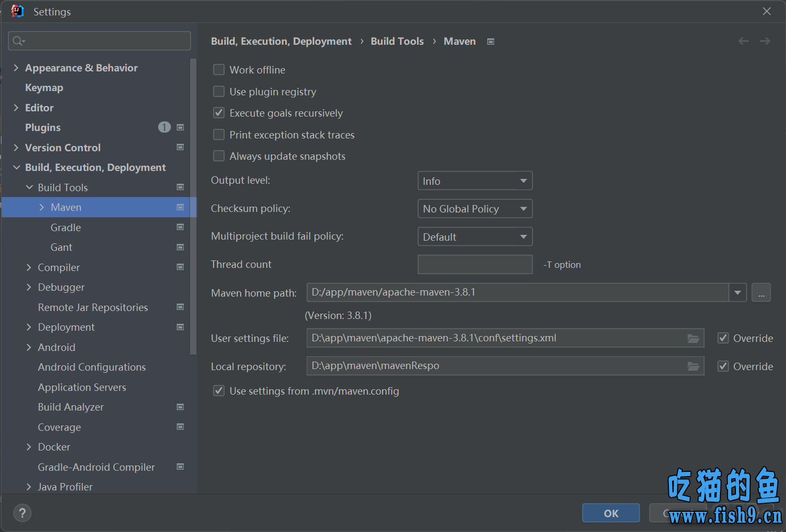Image resolution: width=786 pixels, height=532 pixels.
Task: Toggle Override for Local repository
Action: point(723,366)
